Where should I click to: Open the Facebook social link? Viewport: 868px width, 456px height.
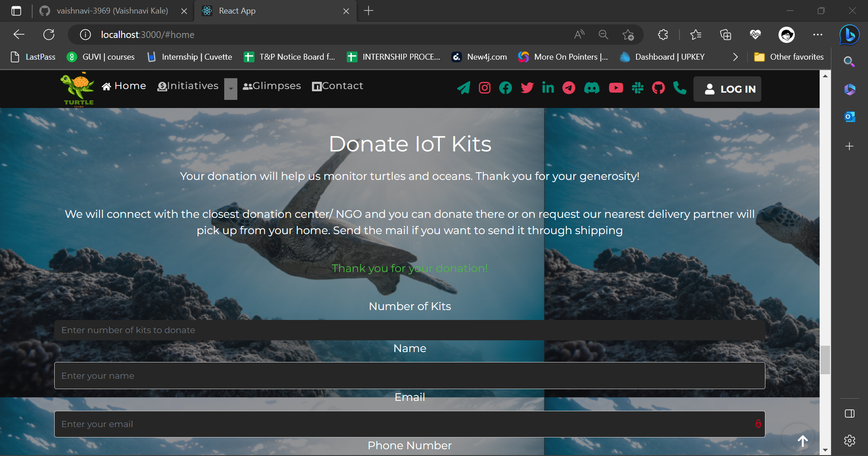click(x=505, y=88)
